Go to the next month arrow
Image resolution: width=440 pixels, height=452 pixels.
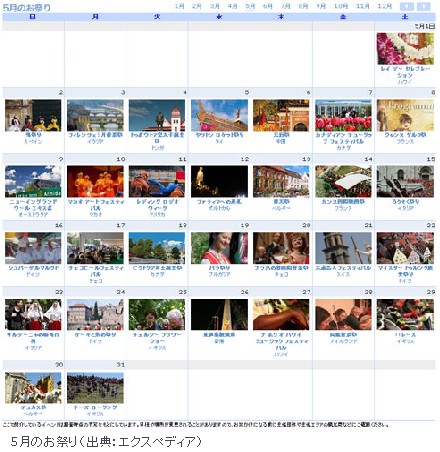point(424,6)
